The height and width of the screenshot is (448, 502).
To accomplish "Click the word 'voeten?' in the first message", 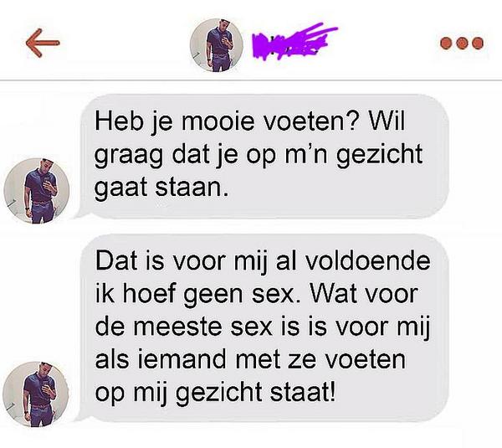I will point(310,121).
